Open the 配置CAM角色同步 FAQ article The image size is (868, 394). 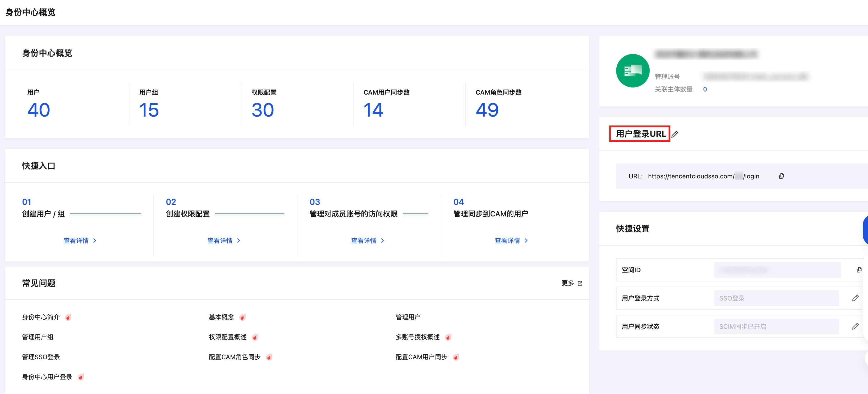pos(235,357)
